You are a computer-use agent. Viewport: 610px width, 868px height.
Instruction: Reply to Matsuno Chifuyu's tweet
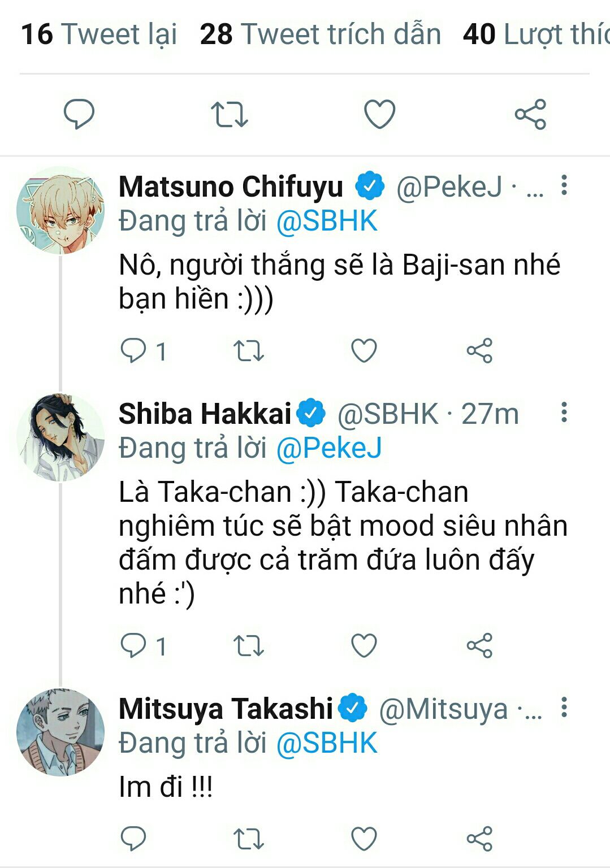[x=133, y=350]
